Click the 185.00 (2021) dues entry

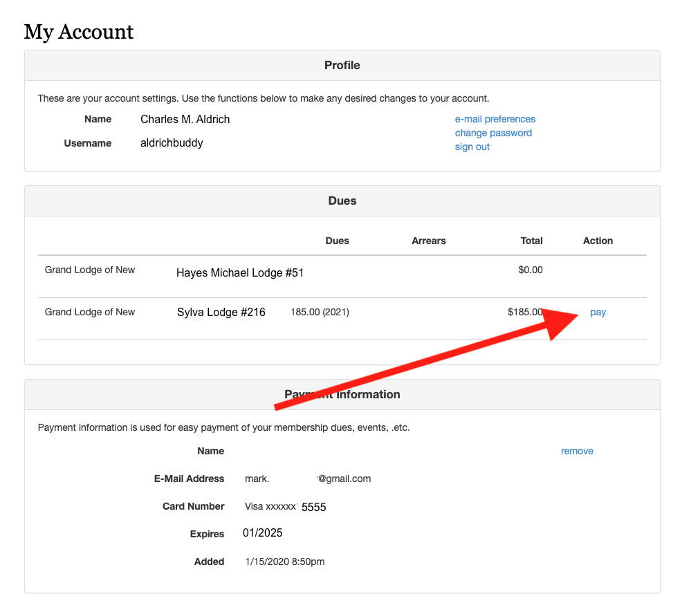[x=320, y=312]
